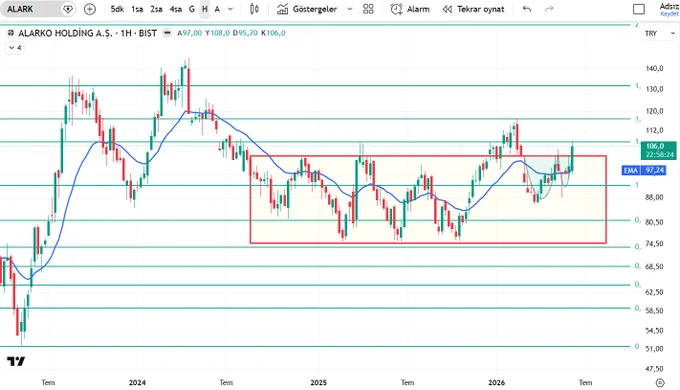This screenshot has height=390, width=680.
Task: Select the 2sa timeframe
Action: [x=156, y=9]
